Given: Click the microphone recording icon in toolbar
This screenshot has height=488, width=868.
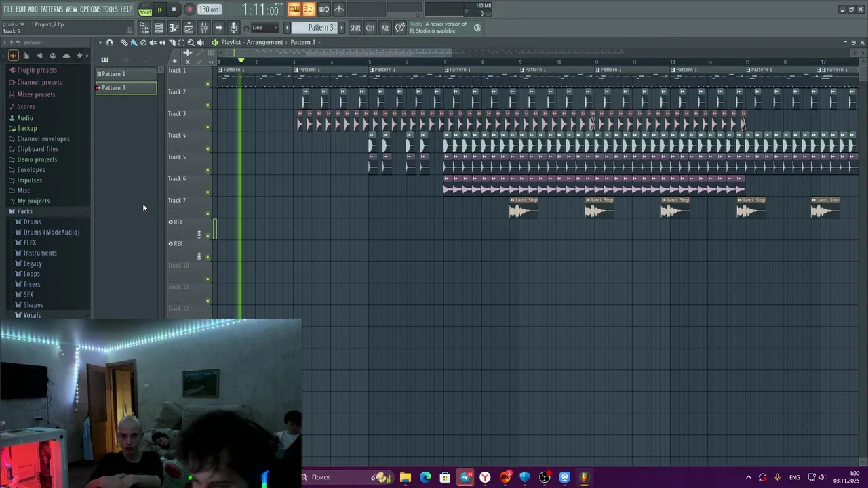Looking at the screenshot, I should click(x=233, y=28).
